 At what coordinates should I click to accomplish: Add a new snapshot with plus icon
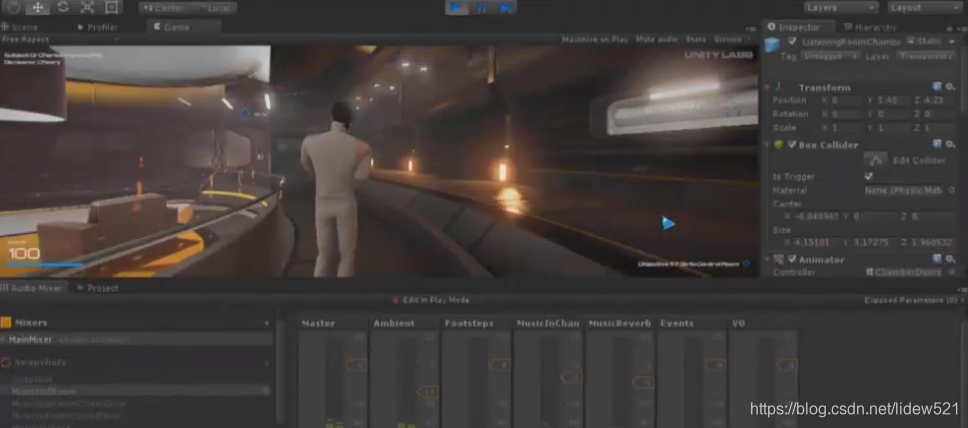coord(267,363)
